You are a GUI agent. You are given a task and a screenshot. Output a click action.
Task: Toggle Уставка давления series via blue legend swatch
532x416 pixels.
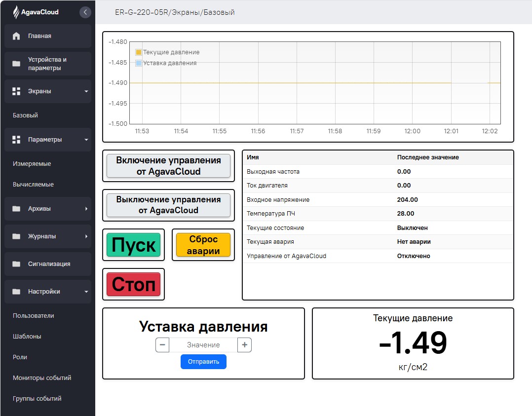point(138,63)
